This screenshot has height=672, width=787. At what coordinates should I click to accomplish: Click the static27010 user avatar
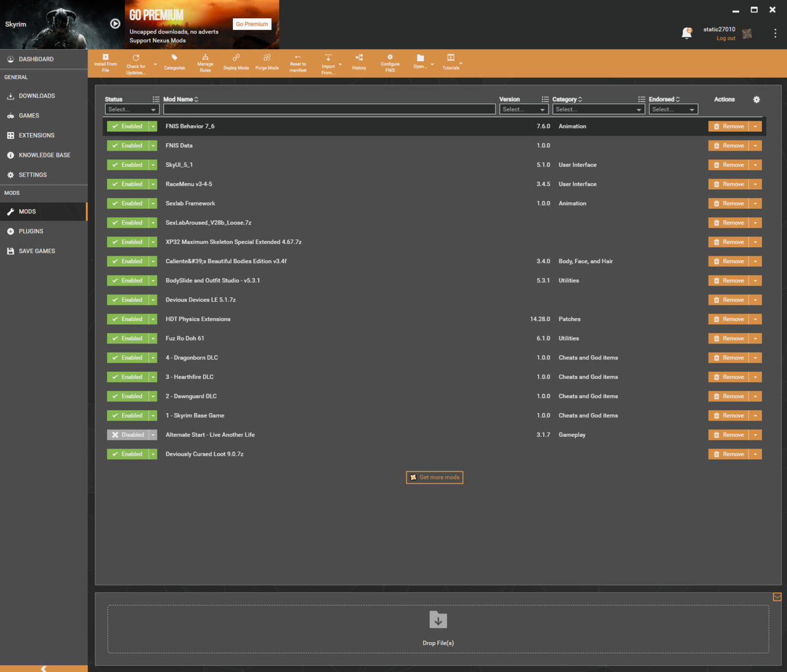tap(747, 34)
